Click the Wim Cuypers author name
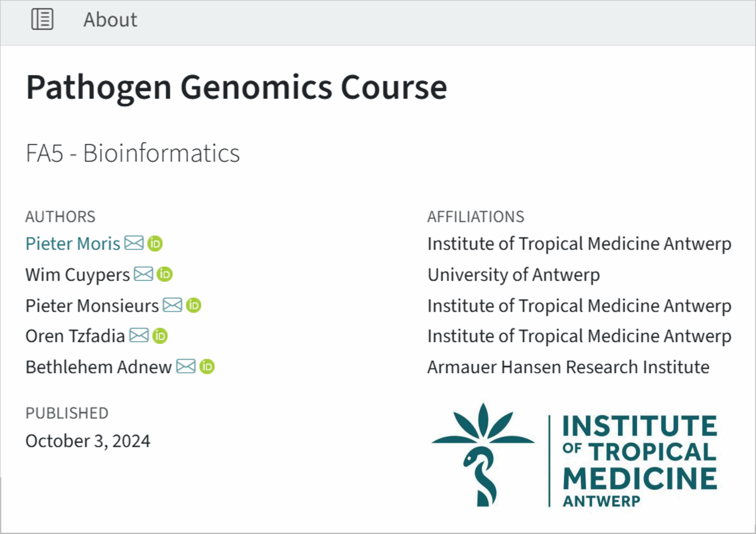756x534 pixels. tap(78, 275)
